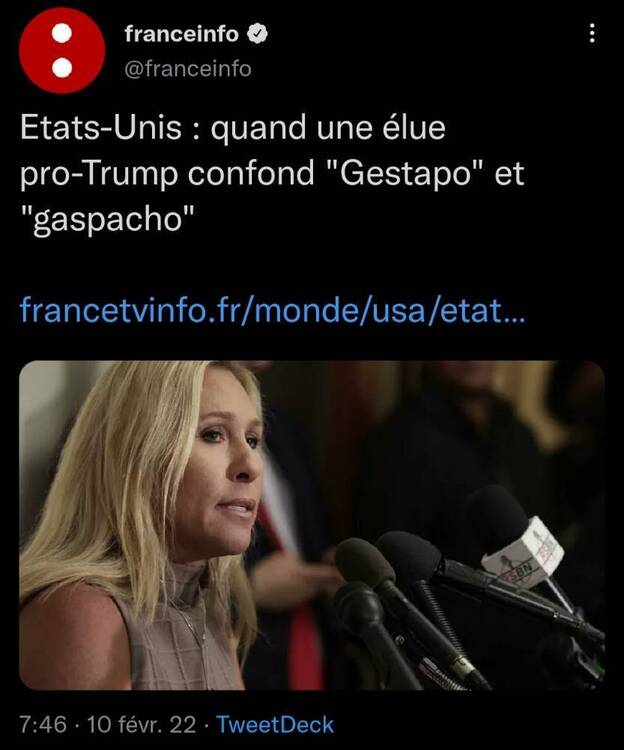This screenshot has height=750, width=624.
Task: Open the franceinfo profile avatar
Action: (x=62, y=50)
